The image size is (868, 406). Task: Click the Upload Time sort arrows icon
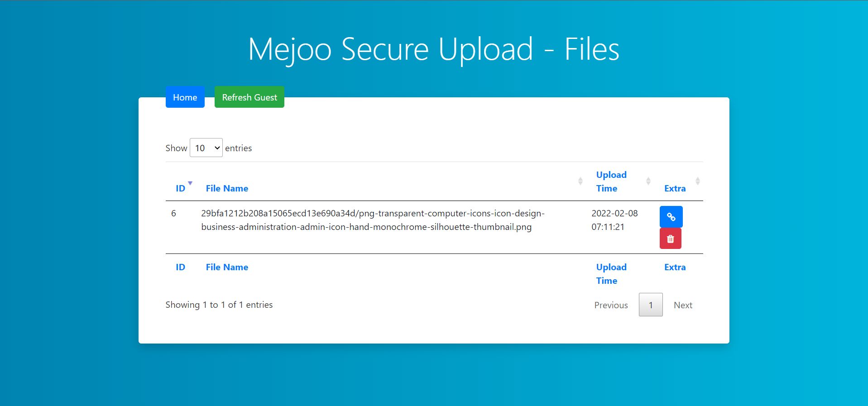pos(648,181)
